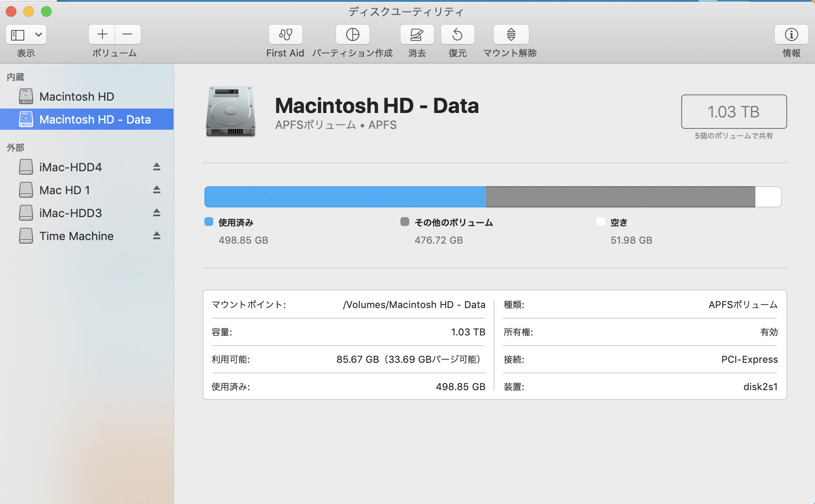Toggle the sidebar with 表示 button
815x504 pixels.
tap(18, 35)
